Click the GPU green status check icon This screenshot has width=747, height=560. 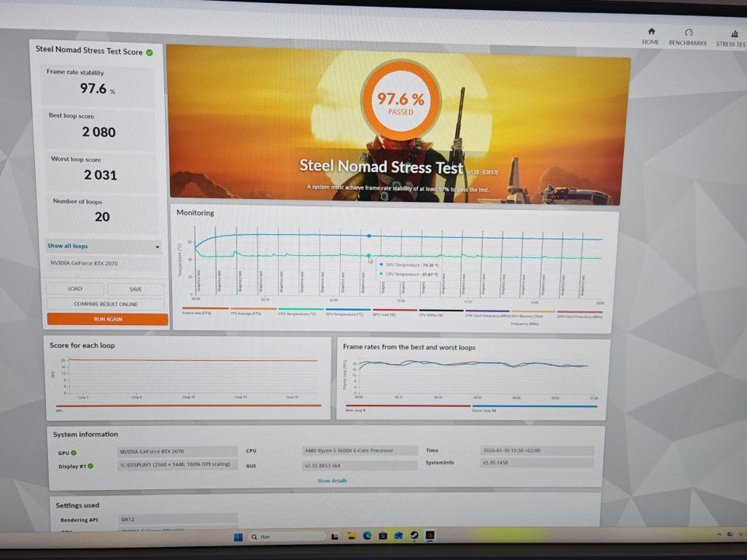coord(74,453)
